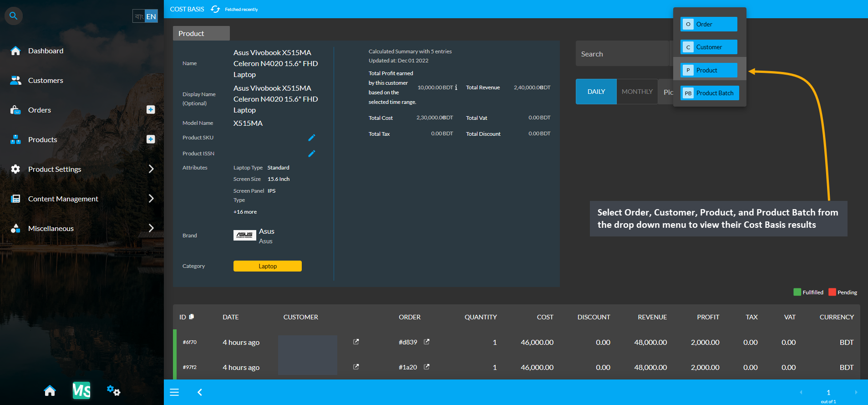Refresh the Cost Basis data

tap(215, 9)
